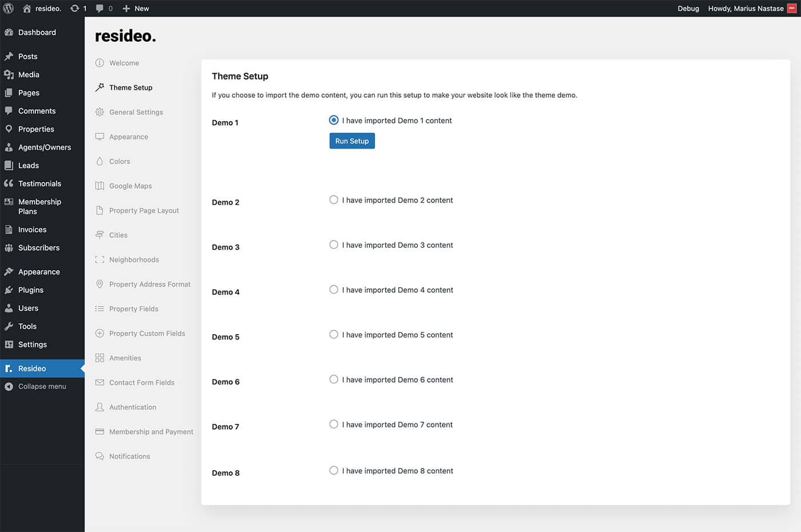Choose the Demo 5 imported content option
Image resolution: width=801 pixels, height=532 pixels.
(334, 335)
